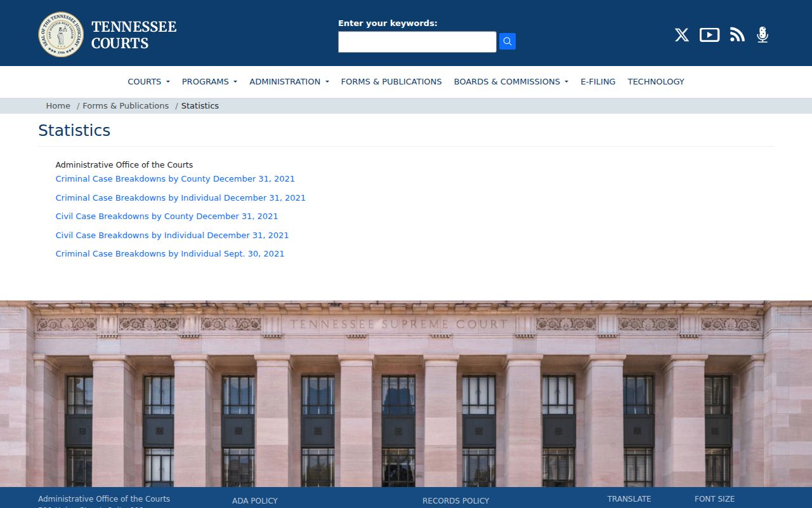Image resolution: width=812 pixels, height=508 pixels.
Task: Open Criminal Case Breakdowns by Individual December 31, 2021
Action: click(x=181, y=197)
